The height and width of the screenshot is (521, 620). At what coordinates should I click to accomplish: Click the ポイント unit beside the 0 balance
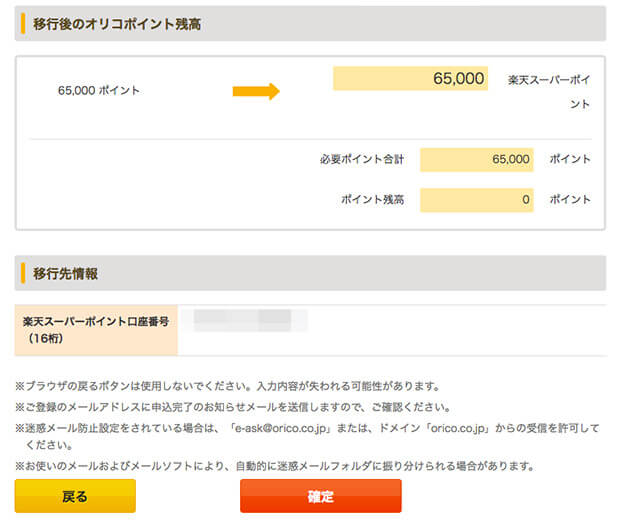click(570, 200)
